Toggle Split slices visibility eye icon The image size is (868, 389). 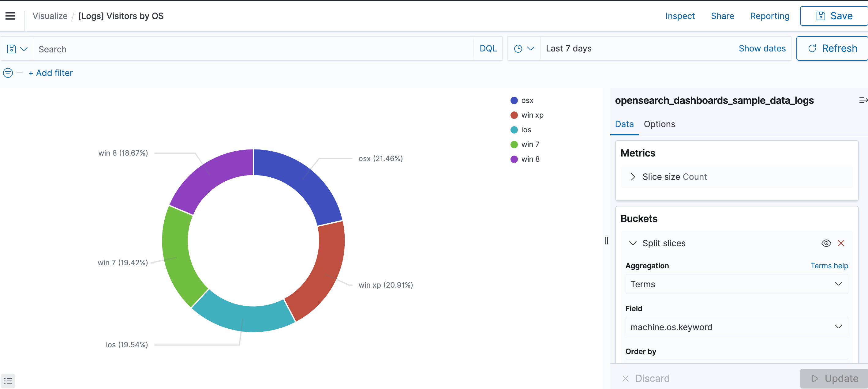[826, 243]
